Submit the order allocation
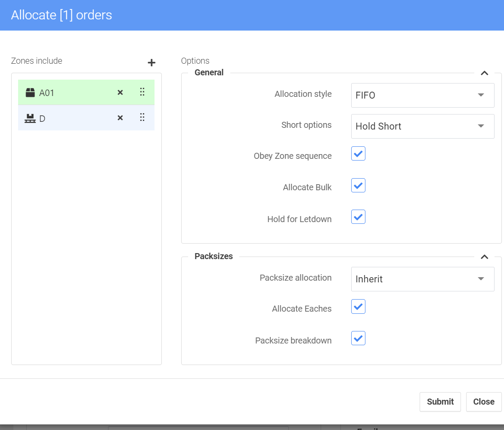504x430 pixels. click(440, 402)
